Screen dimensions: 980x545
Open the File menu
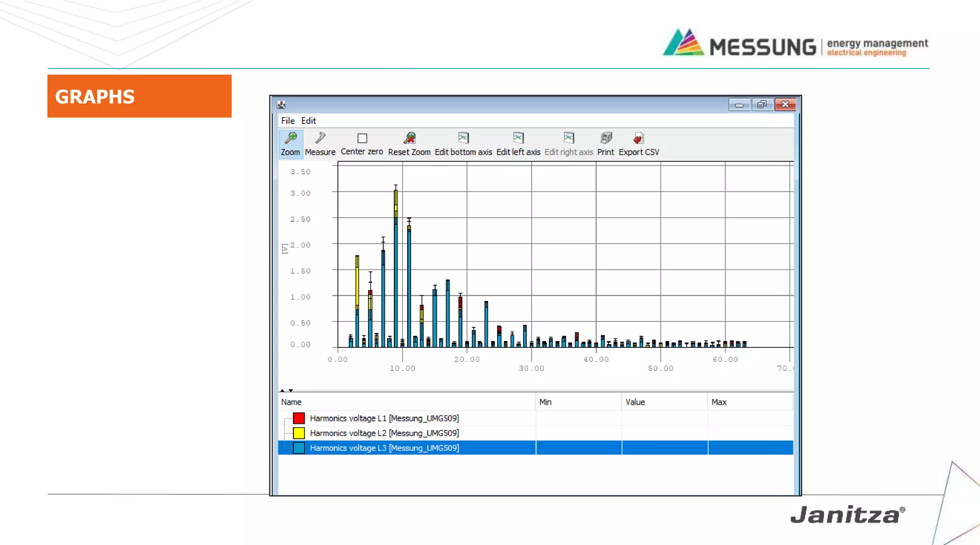click(x=288, y=121)
